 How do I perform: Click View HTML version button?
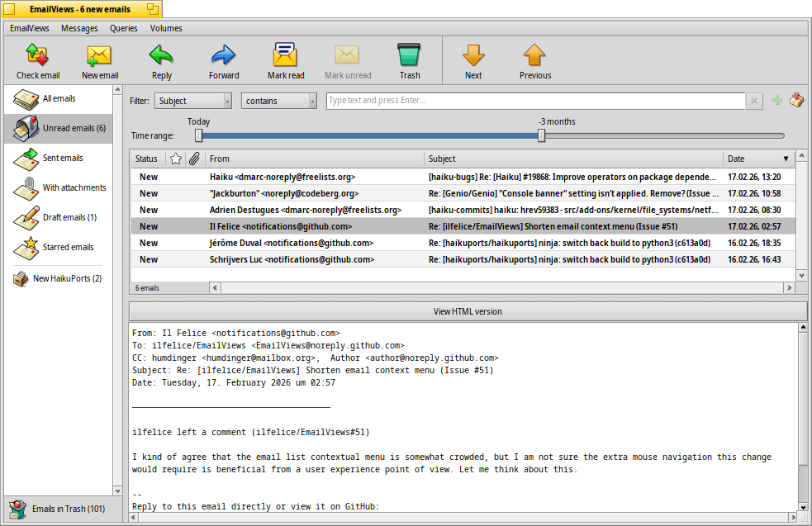(468, 311)
